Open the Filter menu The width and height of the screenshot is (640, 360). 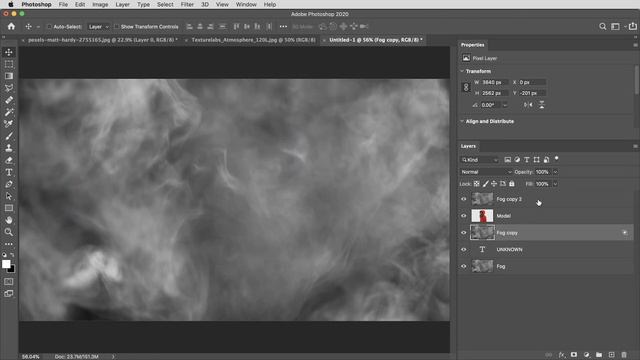pyautogui.click(x=187, y=4)
